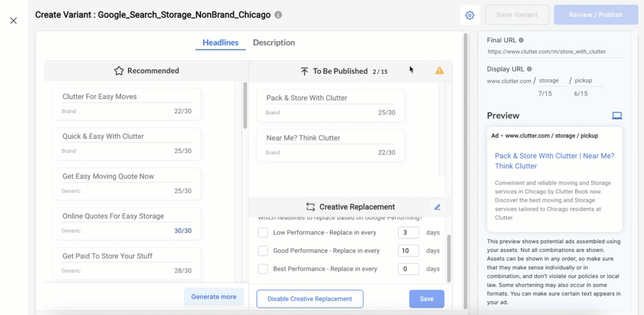Click Disable Creative Replacement button

click(x=310, y=299)
